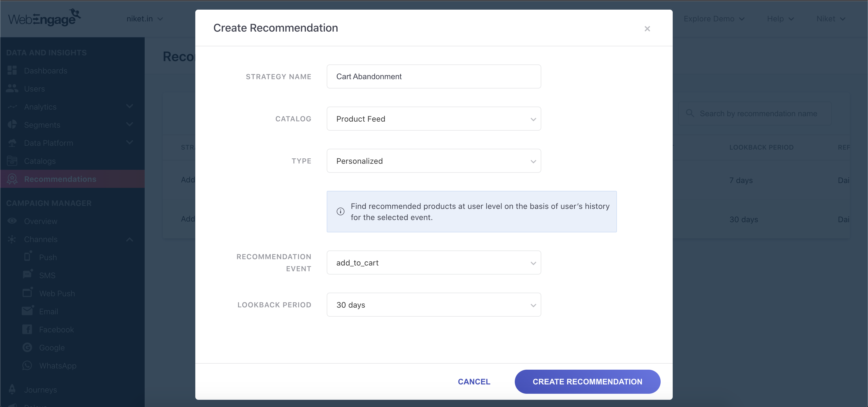Click the Facebook channel icon
The width and height of the screenshot is (868, 407).
27,329
